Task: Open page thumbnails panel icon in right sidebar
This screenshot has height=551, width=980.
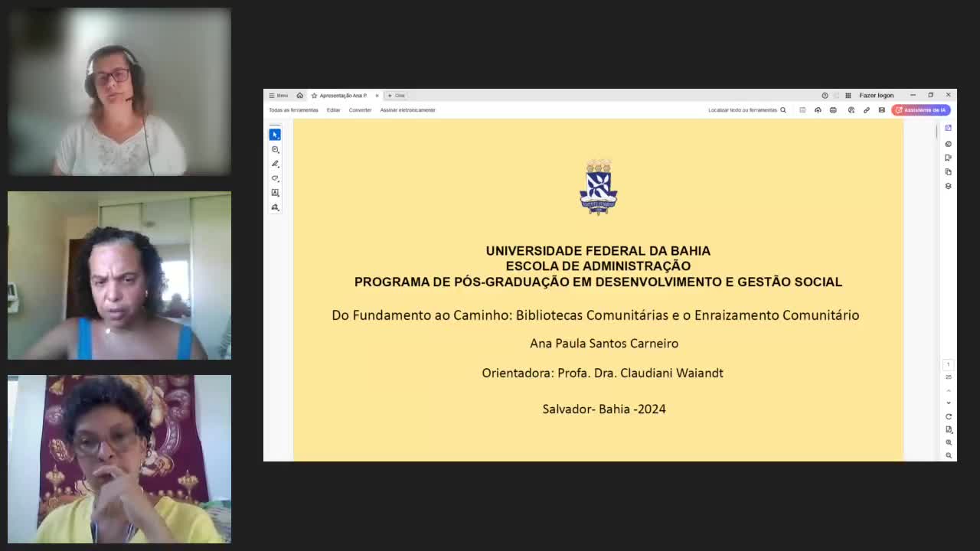Action: pos(949,171)
